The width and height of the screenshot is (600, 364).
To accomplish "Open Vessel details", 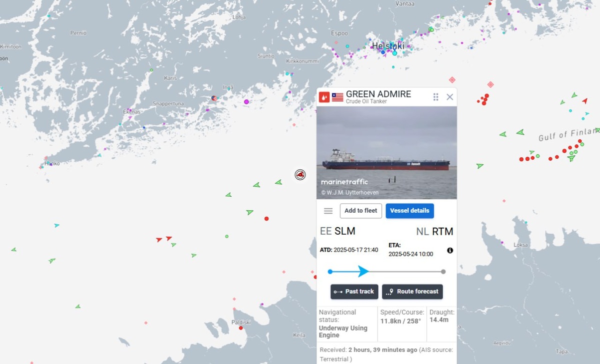I will click(x=409, y=211).
